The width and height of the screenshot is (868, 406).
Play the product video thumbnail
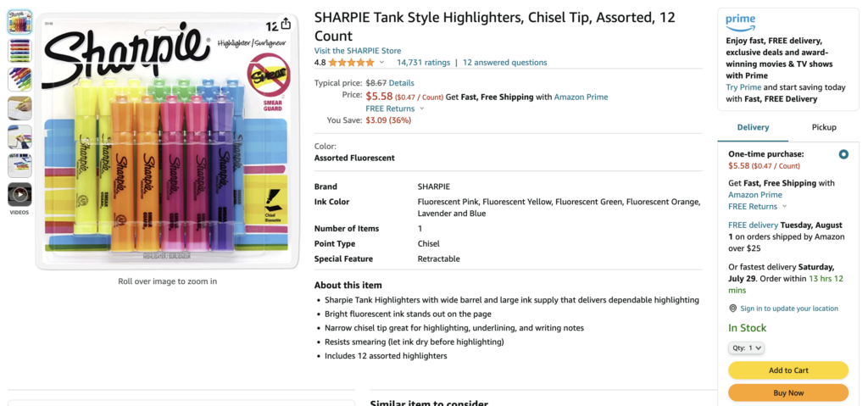[x=19, y=194]
